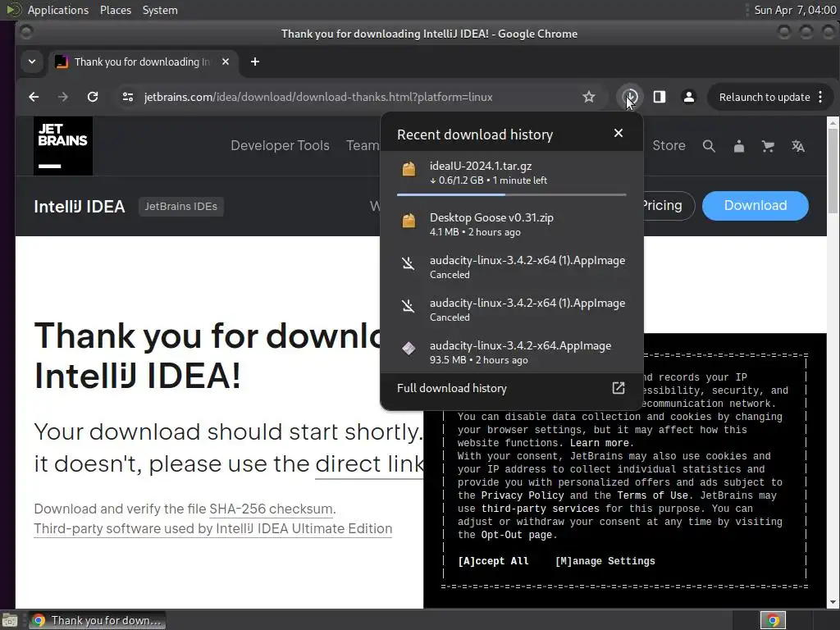Click the SHA-256 checksum link
The height and width of the screenshot is (630, 840).
point(271,509)
